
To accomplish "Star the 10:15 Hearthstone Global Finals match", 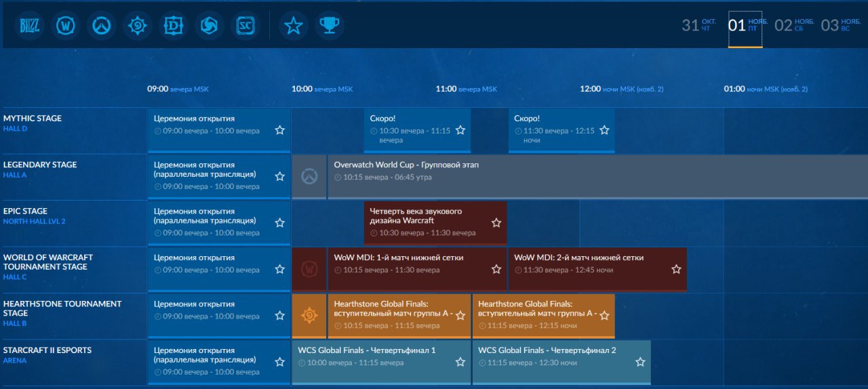I will tap(460, 316).
